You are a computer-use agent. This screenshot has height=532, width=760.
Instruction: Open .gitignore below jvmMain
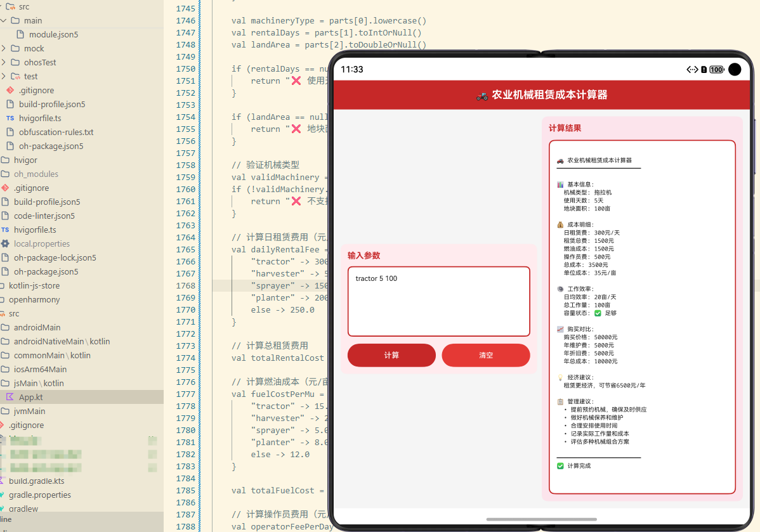[26, 425]
